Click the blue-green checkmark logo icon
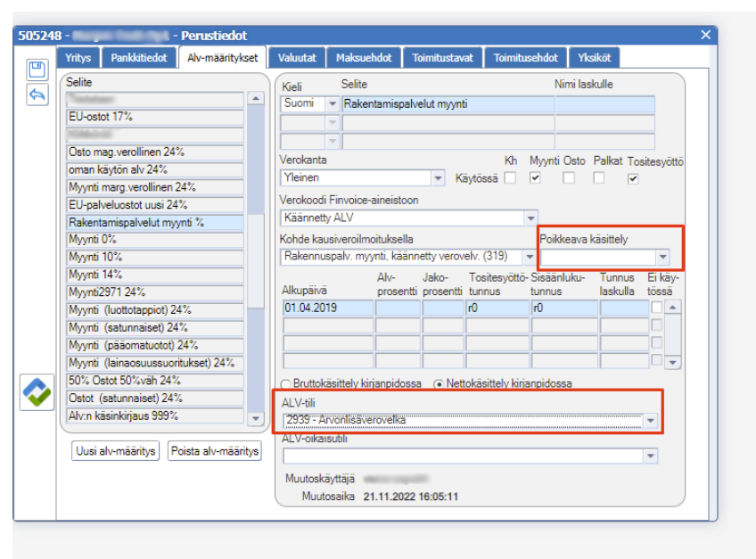This screenshot has width=756, height=559. pyautogui.click(x=37, y=392)
